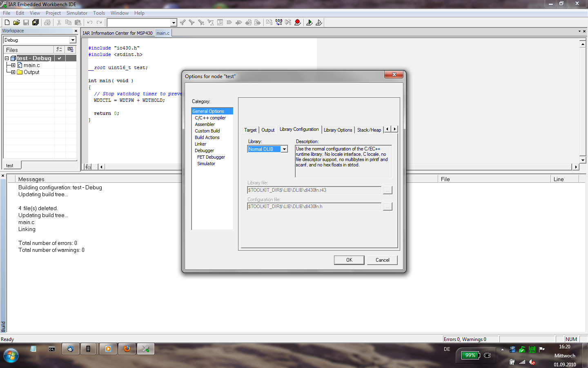Click the Download and Debug green arrow icon
This screenshot has width=588, height=368.
(310, 22)
